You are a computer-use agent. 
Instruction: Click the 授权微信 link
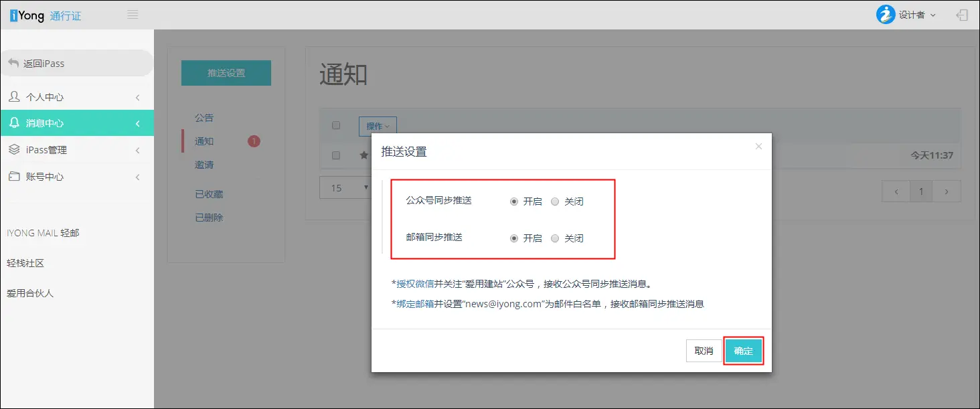[415, 284]
